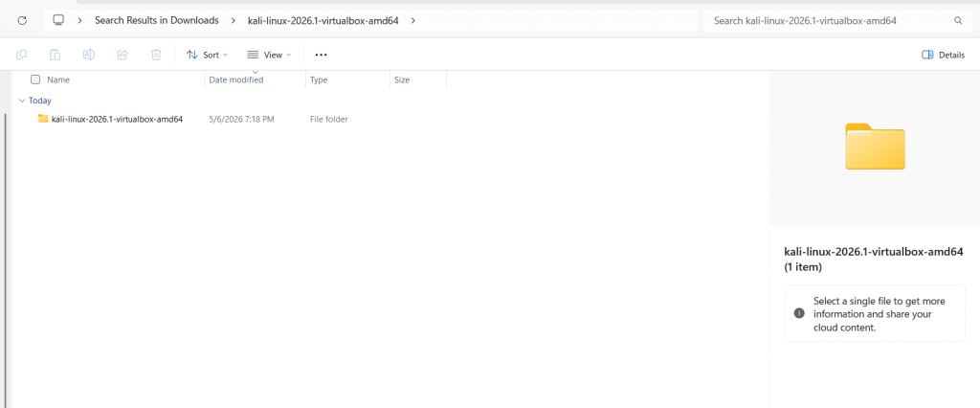The height and width of the screenshot is (408, 980).
Task: Click the Size column header
Action: (402, 80)
